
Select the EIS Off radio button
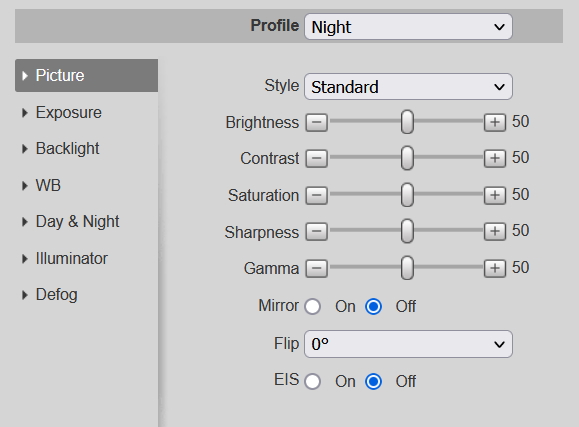coord(373,381)
